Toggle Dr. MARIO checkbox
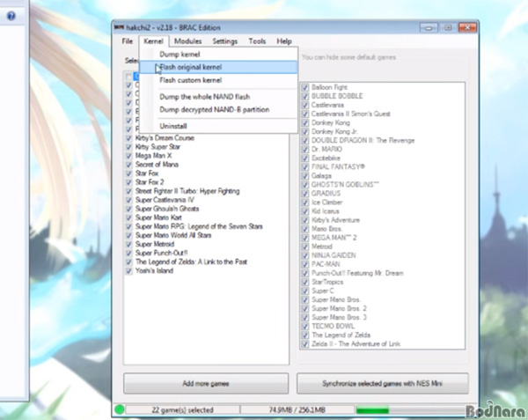528x420 pixels. point(305,149)
